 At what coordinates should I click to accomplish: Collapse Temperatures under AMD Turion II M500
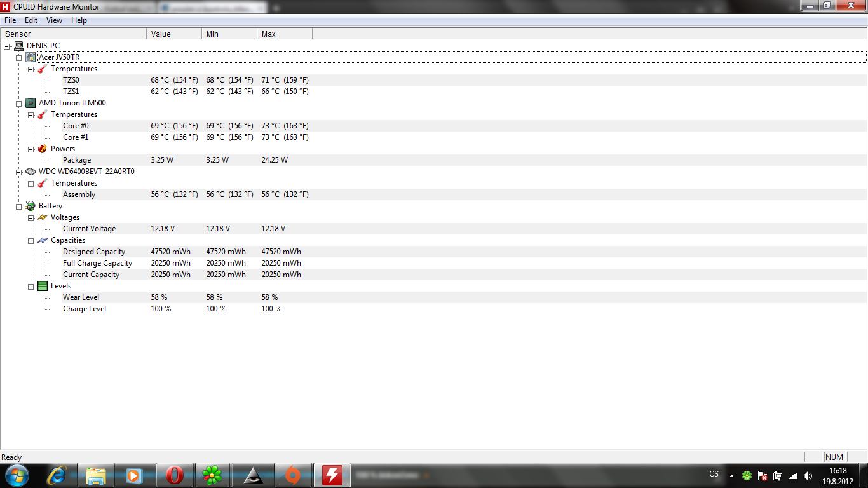(31, 114)
